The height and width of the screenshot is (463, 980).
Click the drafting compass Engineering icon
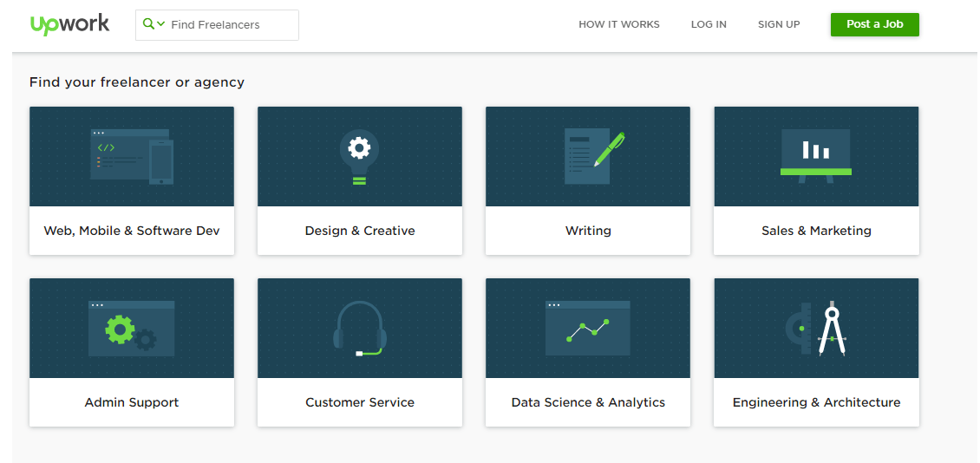tap(819, 329)
